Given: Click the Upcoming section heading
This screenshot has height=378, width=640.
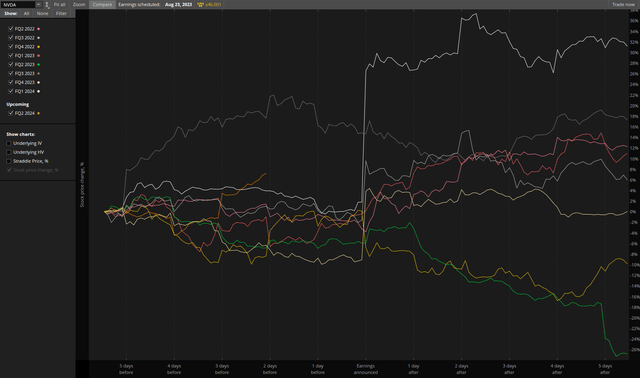Looking at the screenshot, I should pyautogui.click(x=18, y=105).
